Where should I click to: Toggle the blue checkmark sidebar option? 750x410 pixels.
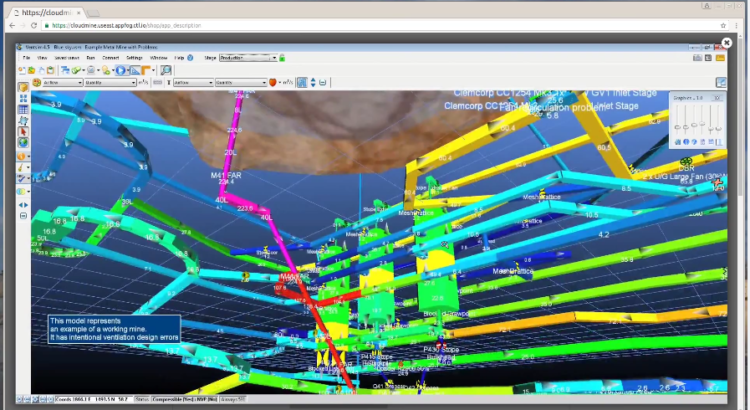(x=23, y=179)
